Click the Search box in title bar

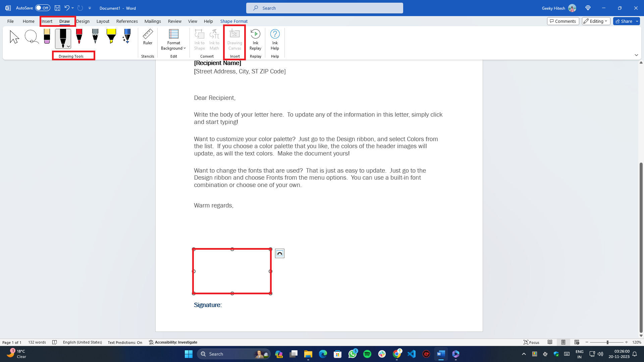click(324, 8)
